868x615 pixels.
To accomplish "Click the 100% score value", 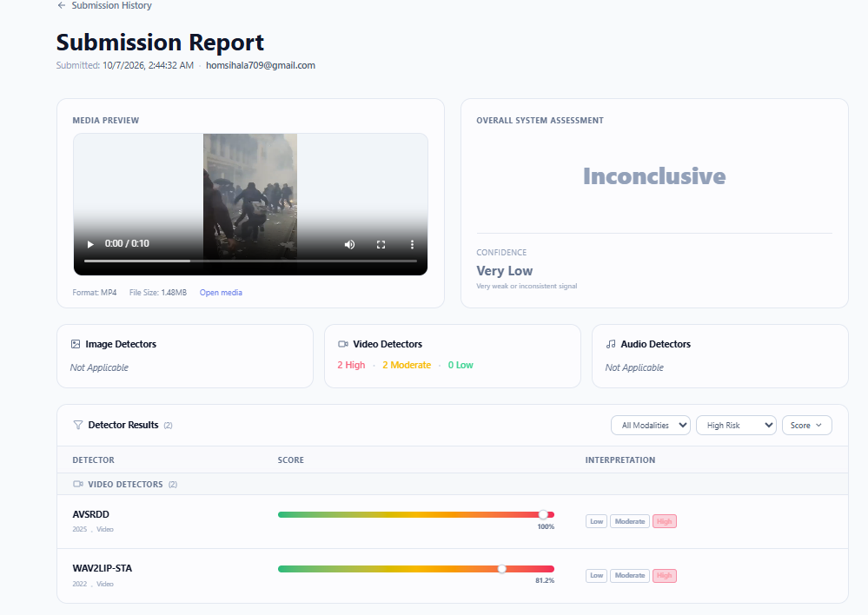I will 546,527.
